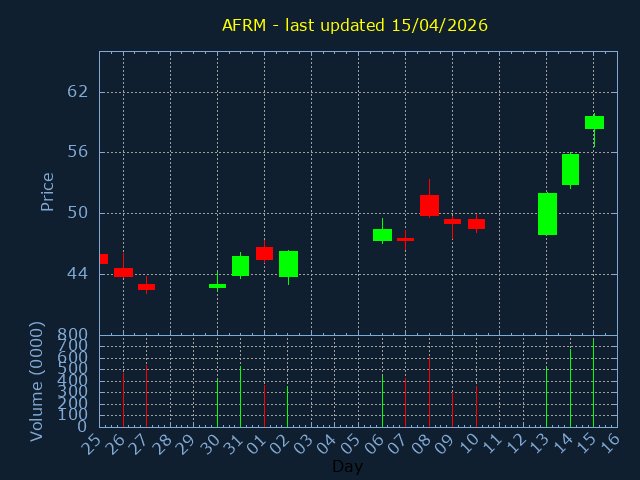
Task: Click the 'Price' y-axis label
Action: (x=47, y=191)
